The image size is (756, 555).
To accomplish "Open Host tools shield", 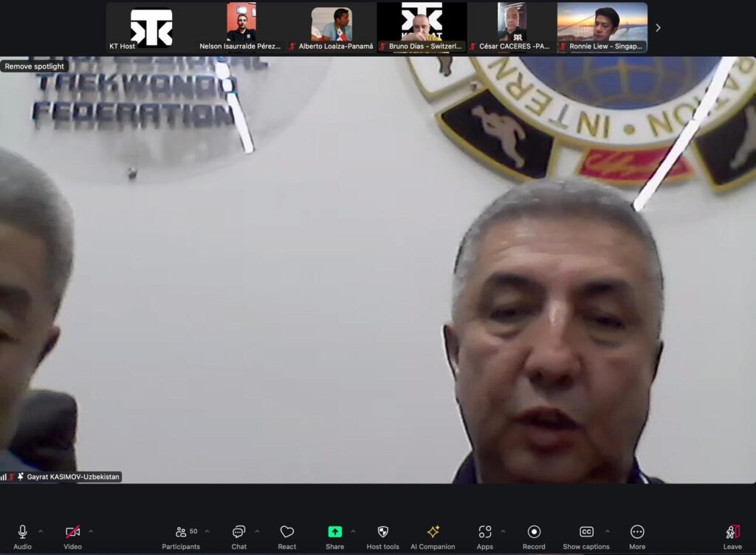I will pos(382,532).
